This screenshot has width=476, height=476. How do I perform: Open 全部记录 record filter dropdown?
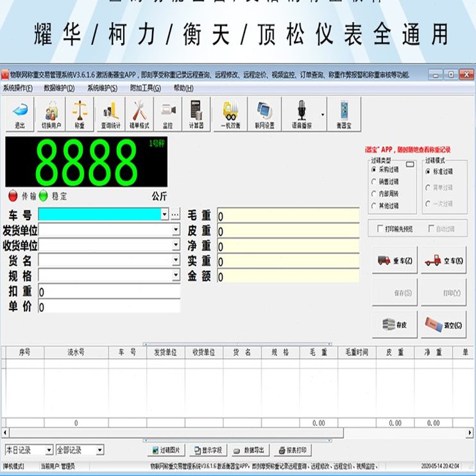(100, 450)
